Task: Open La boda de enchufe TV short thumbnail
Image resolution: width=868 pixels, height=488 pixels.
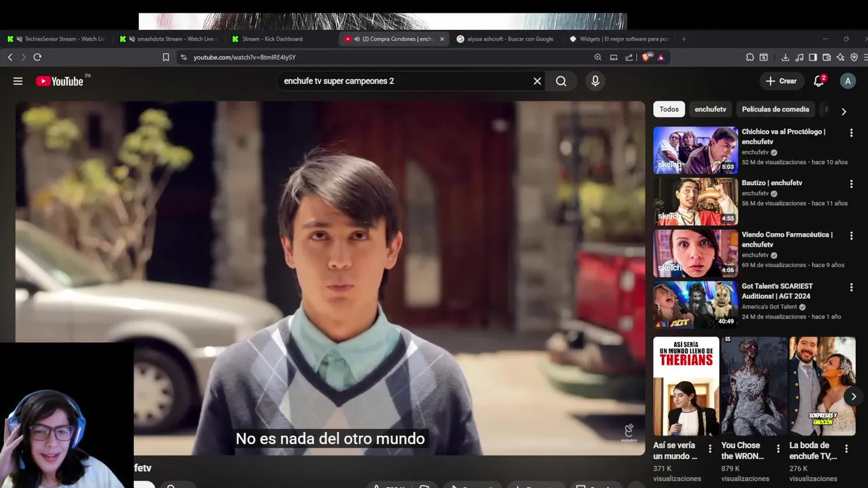Action: pos(822,386)
